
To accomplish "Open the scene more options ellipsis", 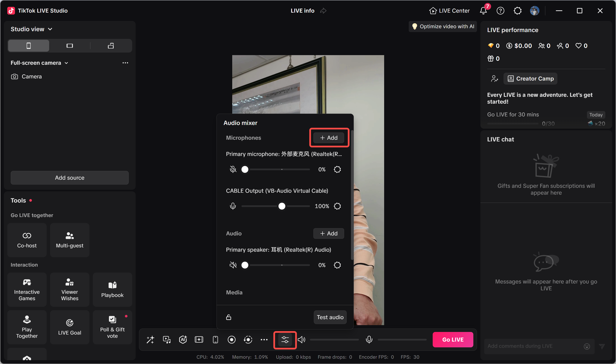I will click(125, 63).
